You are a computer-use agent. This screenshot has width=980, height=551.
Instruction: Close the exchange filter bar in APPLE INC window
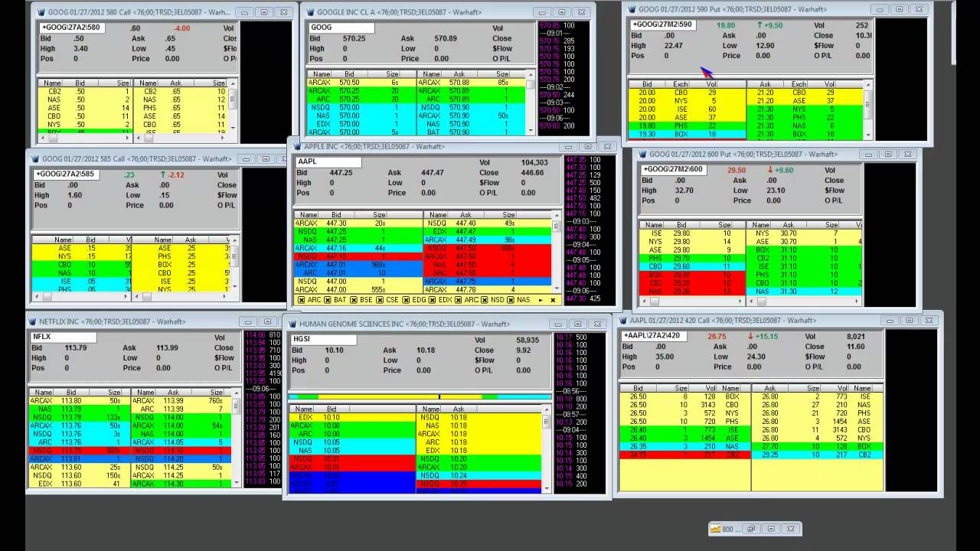(553, 300)
